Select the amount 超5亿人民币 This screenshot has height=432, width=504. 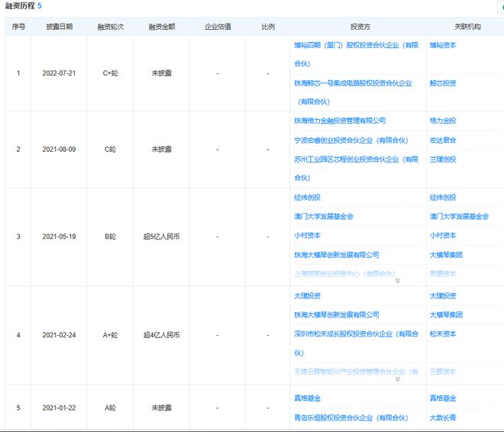click(x=161, y=237)
